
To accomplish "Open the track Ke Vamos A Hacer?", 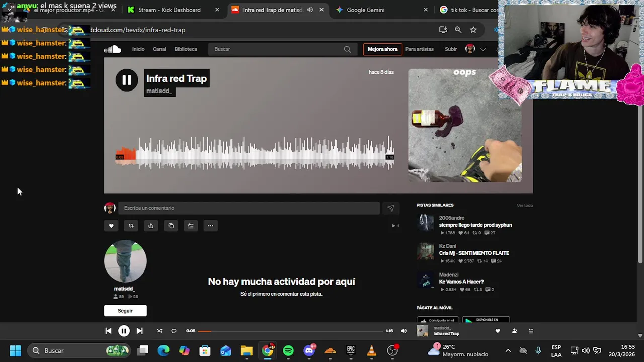I will 461,282.
